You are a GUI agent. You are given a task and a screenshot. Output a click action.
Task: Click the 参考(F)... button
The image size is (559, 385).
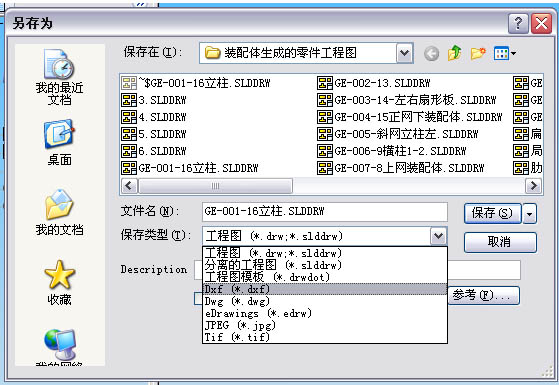[483, 295]
